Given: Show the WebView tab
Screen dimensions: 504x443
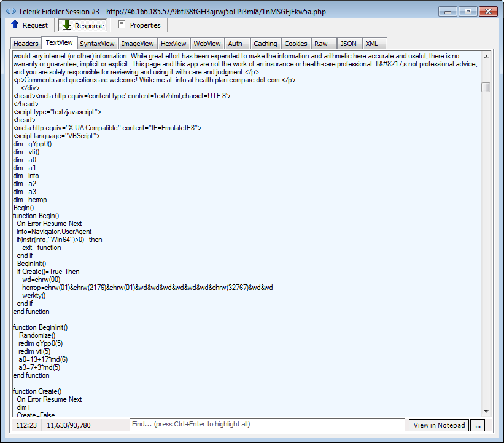Looking at the screenshot, I should (207, 44).
